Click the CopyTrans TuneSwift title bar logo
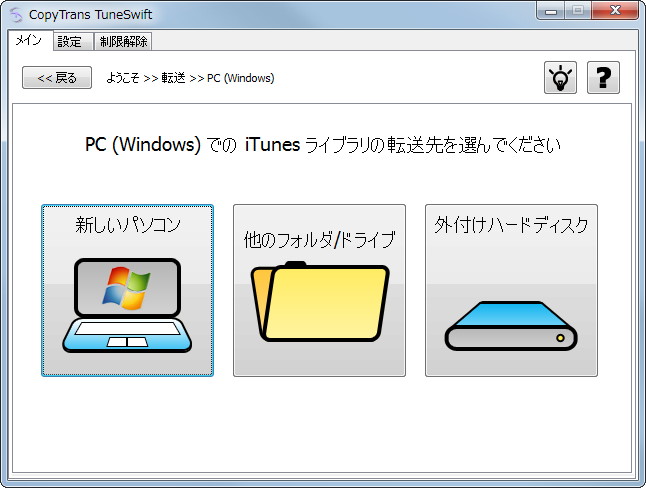 click(x=16, y=14)
